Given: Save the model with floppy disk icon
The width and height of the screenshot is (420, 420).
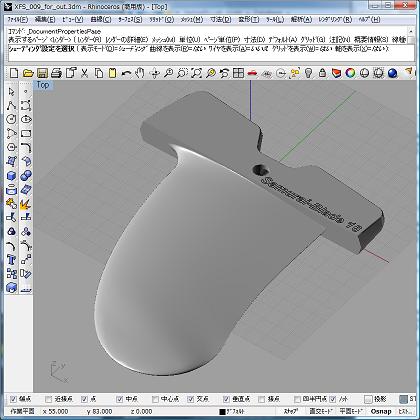Looking at the screenshot, I should (42, 73).
